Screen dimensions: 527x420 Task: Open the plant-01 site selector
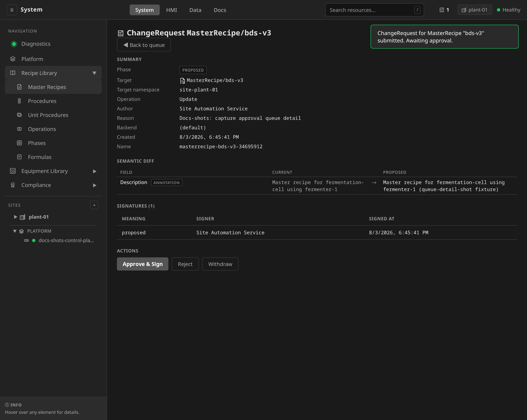475,10
